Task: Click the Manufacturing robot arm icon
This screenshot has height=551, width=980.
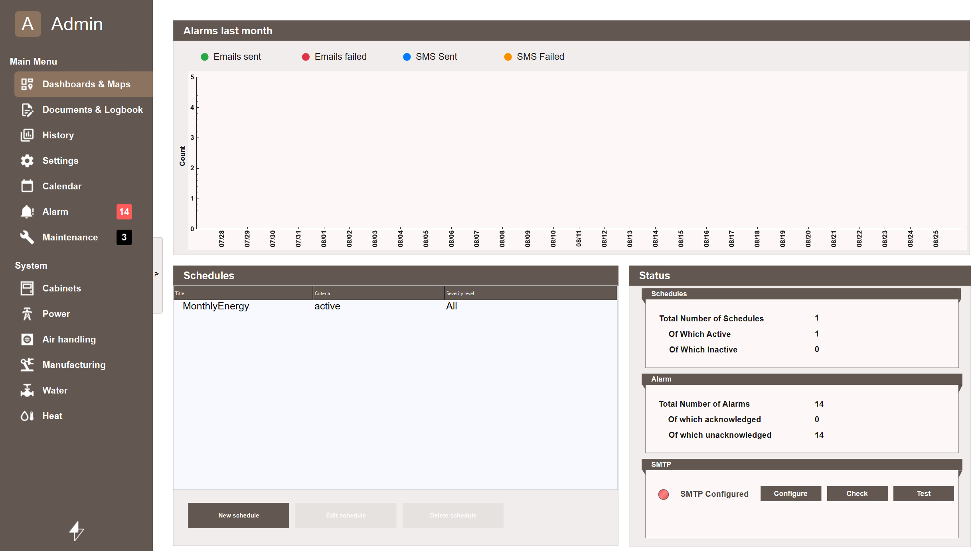Action: pos(27,365)
